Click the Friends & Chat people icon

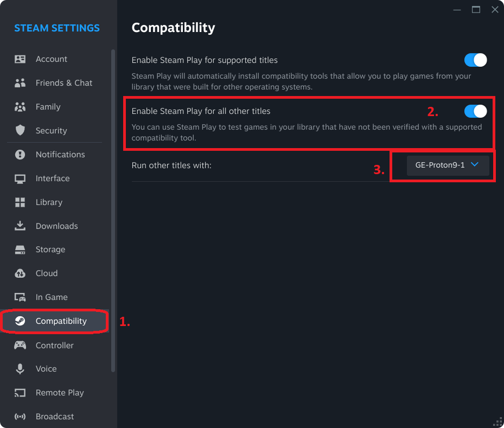[x=20, y=83]
